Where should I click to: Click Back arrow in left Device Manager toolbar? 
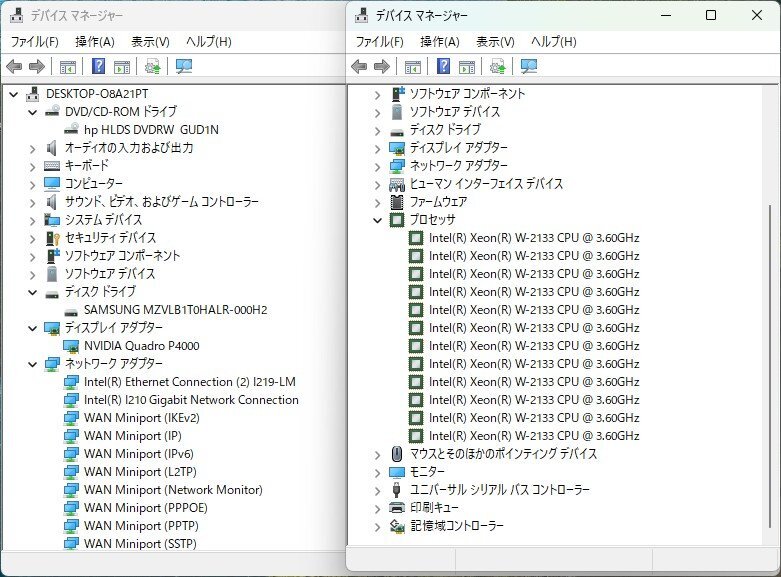click(x=14, y=66)
